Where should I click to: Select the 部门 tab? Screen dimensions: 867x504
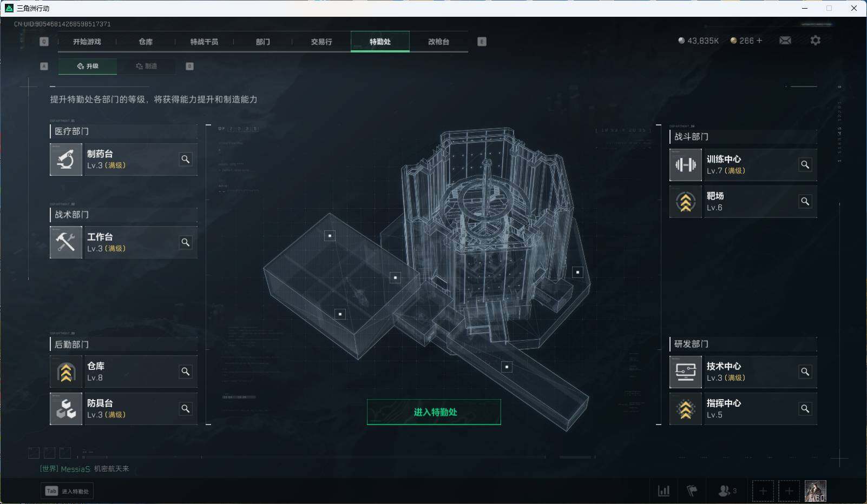pyautogui.click(x=263, y=42)
